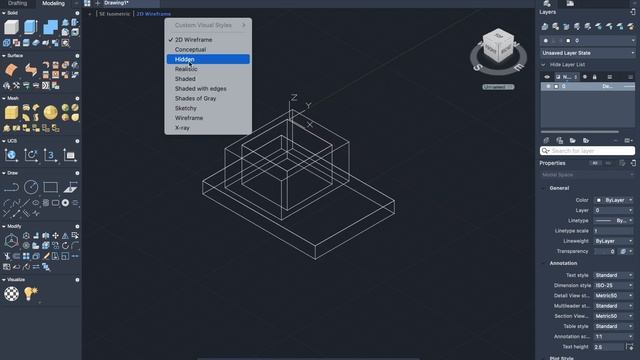This screenshot has height=360, width=640.
Task: Open the checkered Materials ball icon
Action: [11, 294]
